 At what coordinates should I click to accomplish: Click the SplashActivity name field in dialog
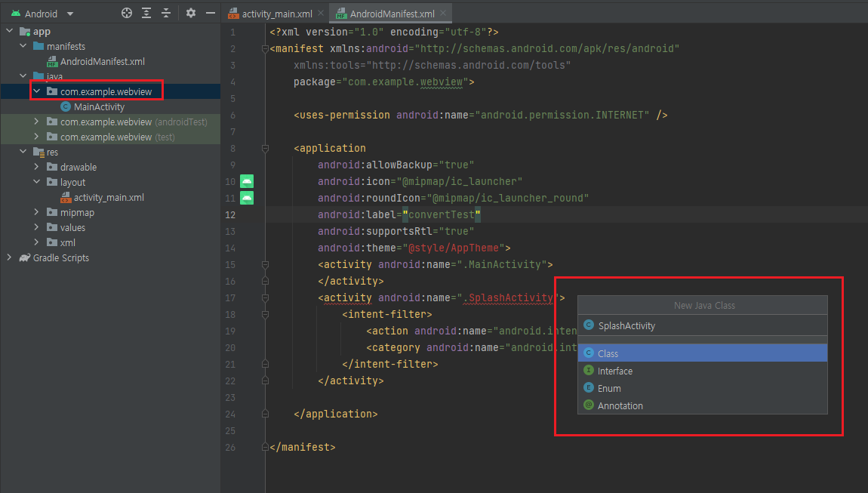(x=703, y=325)
